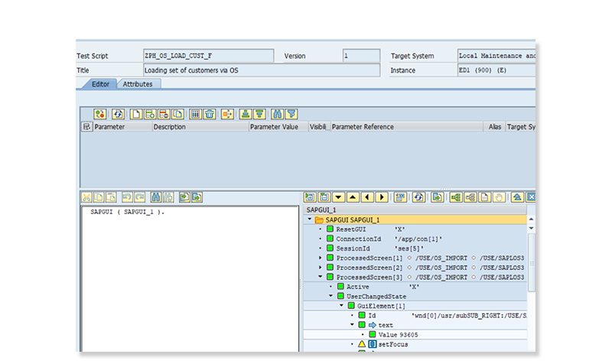
Task: Click the filter funnel icon in parameter toolbar
Action: click(291, 114)
